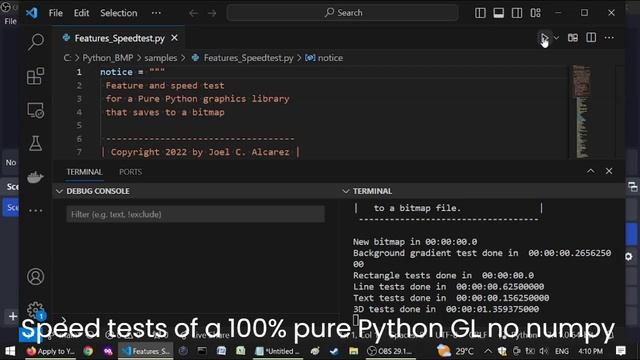Open the volume control in tray
This screenshot has width=640, height=360.
coord(543,351)
